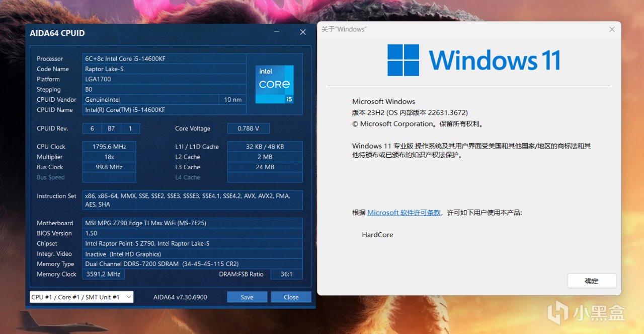Click the Integr. Video value Inactive (Intel HD Graphics)

click(192, 254)
